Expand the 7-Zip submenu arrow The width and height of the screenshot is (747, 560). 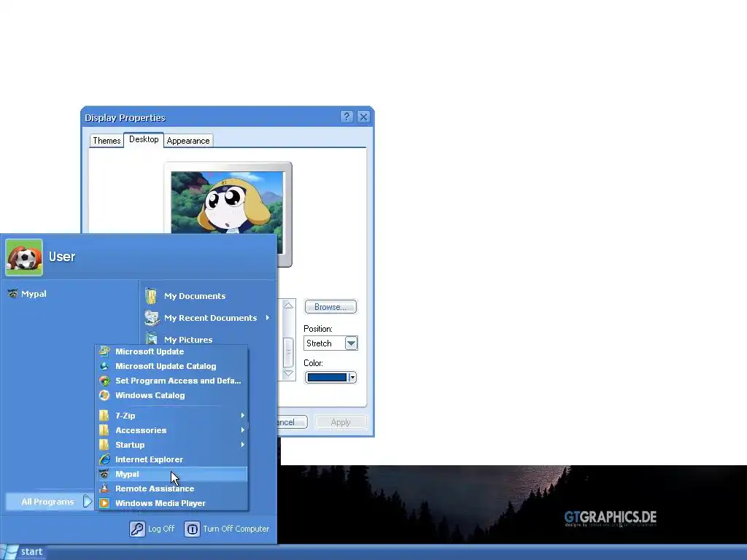tap(242, 416)
